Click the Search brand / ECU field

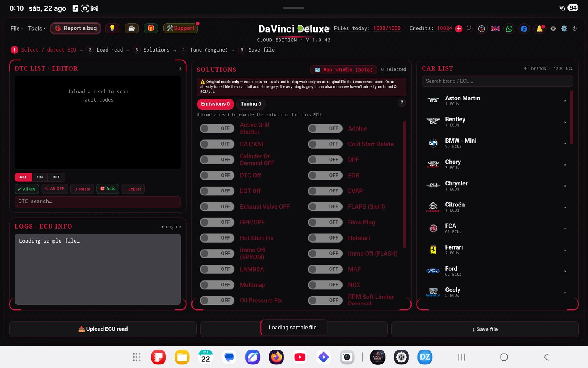tap(497, 81)
